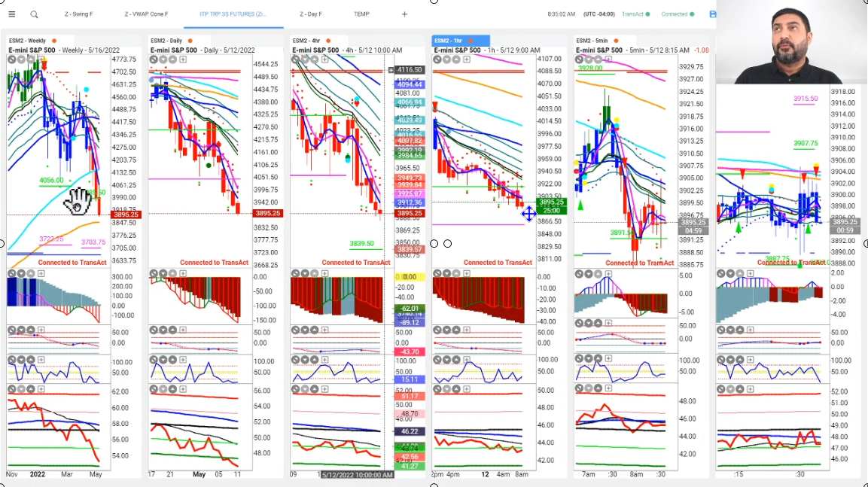Move 4hr histogram pane down
This screenshot has width=868, height=487.
point(305,273)
